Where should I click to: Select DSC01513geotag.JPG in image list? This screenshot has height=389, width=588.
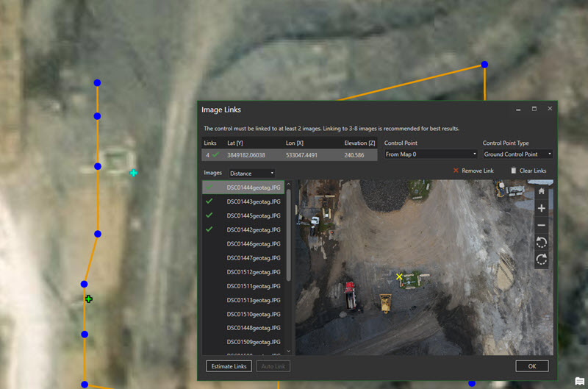pyautogui.click(x=243, y=300)
